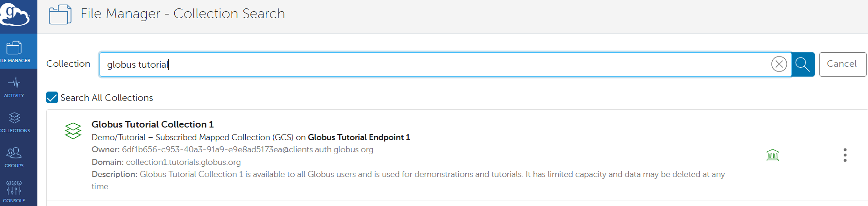The image size is (868, 206).
Task: Uncheck the Search All Collections checkbox
Action: pos(52,98)
